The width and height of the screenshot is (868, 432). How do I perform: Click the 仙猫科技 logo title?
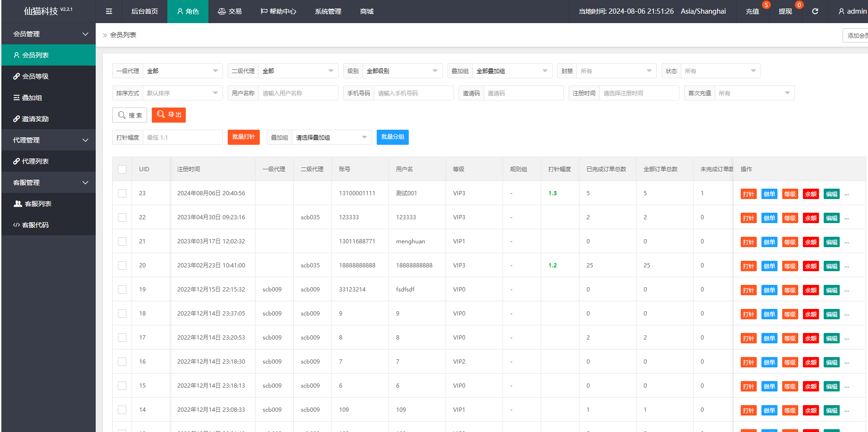click(x=48, y=11)
